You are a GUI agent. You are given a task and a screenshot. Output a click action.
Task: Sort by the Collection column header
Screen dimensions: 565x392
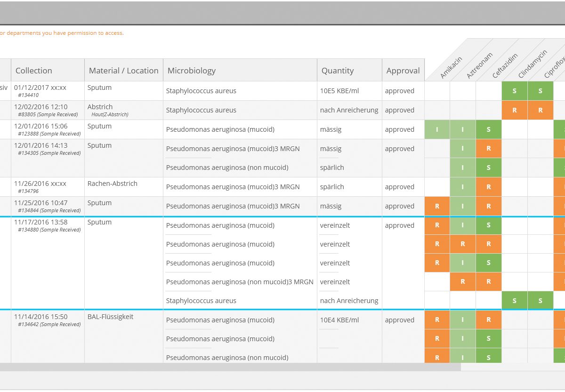point(34,71)
